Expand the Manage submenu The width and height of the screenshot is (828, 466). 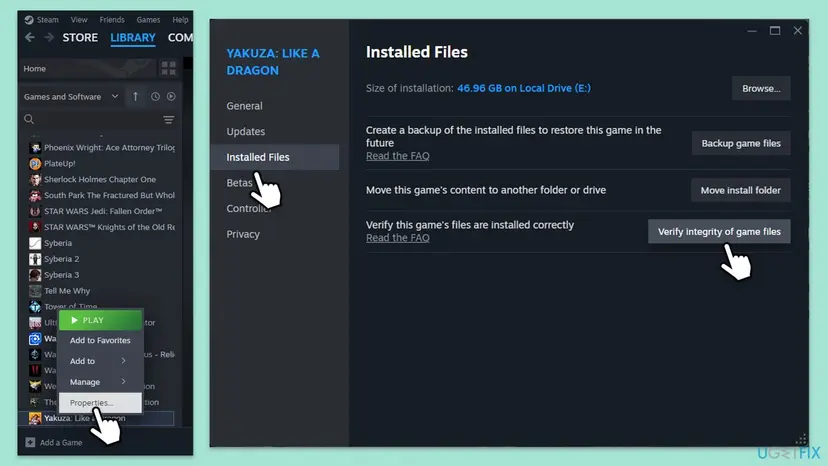click(x=100, y=381)
